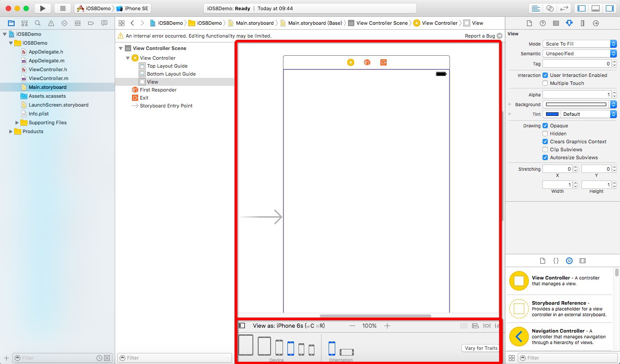Enable Clip Subviews checkbox
This screenshot has width=620, height=364.
[545, 149]
